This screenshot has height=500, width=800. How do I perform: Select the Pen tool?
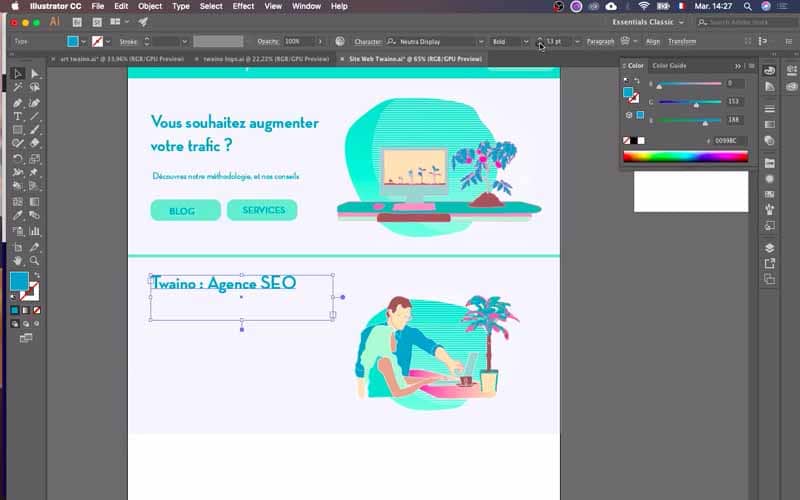pos(17,103)
